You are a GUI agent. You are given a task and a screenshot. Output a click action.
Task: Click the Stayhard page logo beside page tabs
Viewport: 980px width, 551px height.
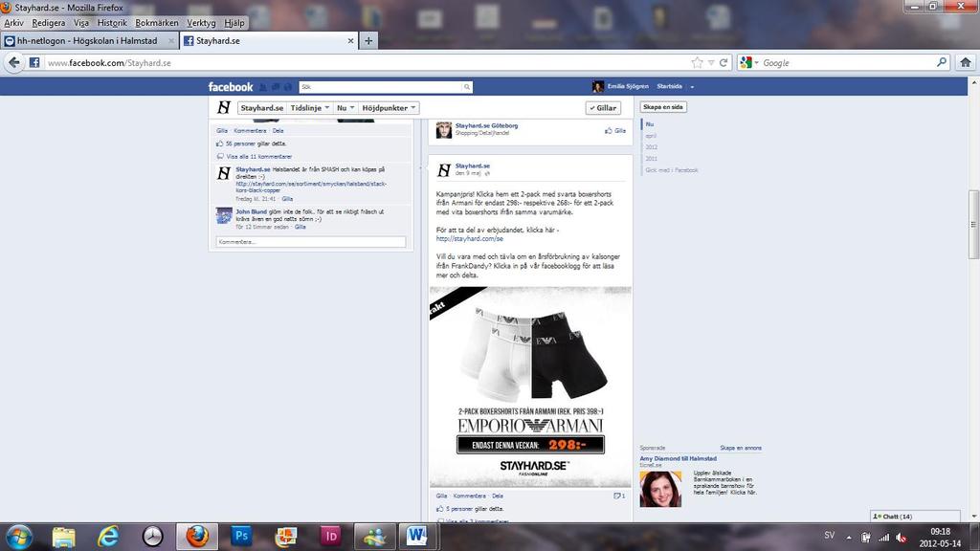click(x=224, y=108)
